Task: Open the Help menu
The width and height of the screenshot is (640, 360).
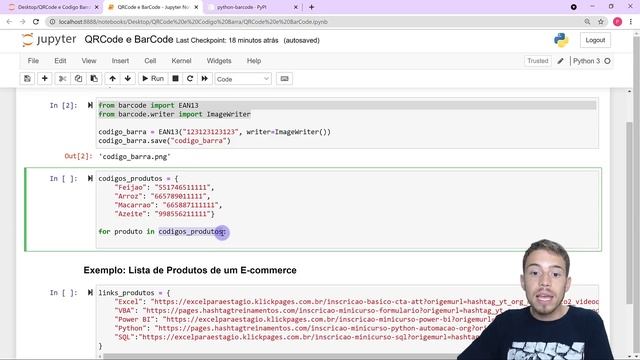Action: [x=253, y=61]
